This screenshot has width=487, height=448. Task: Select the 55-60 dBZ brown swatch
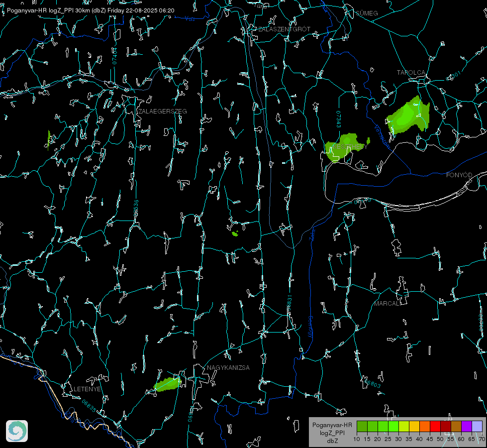point(456,426)
